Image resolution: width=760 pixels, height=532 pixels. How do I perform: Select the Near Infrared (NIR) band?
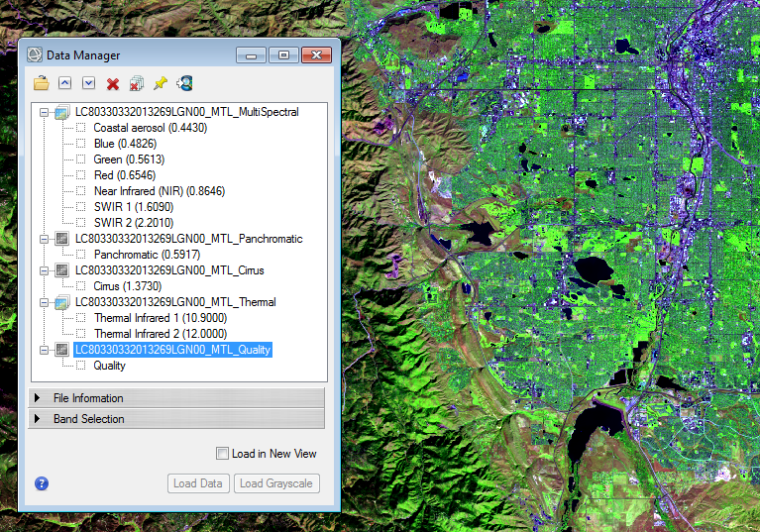tap(159, 191)
